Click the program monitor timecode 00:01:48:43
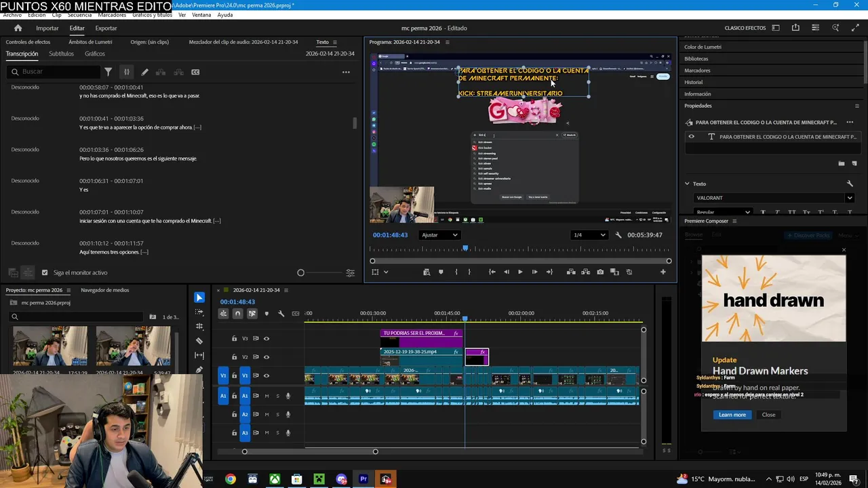The image size is (868, 488). click(x=390, y=235)
